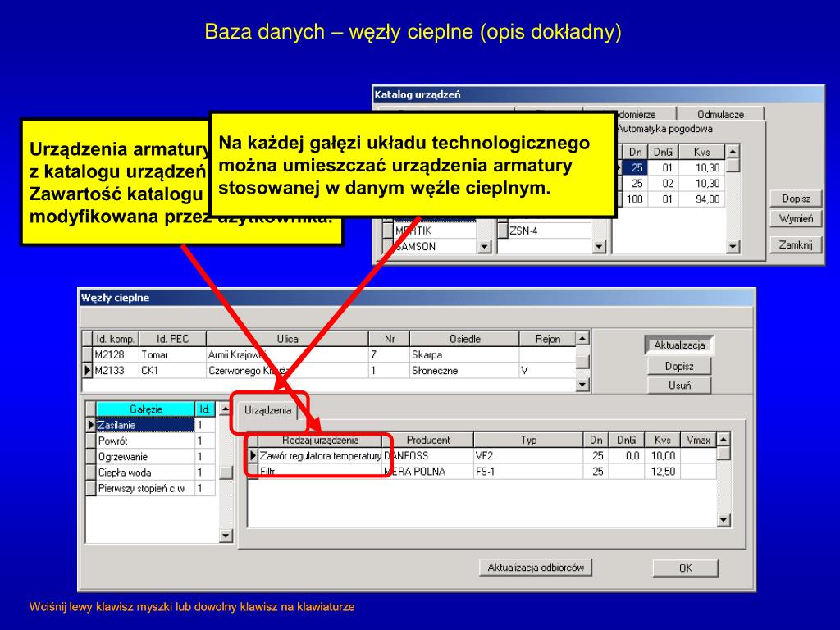This screenshot has height=630, width=840.
Task: Click up arrow of catalog Kvs table scrollbar
Action: [x=733, y=152]
